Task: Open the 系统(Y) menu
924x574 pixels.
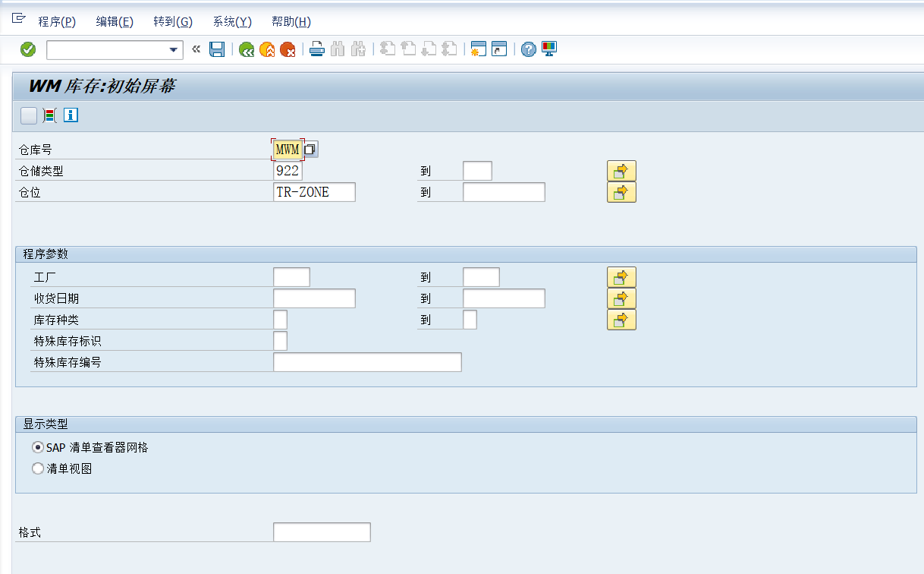Action: [x=232, y=22]
